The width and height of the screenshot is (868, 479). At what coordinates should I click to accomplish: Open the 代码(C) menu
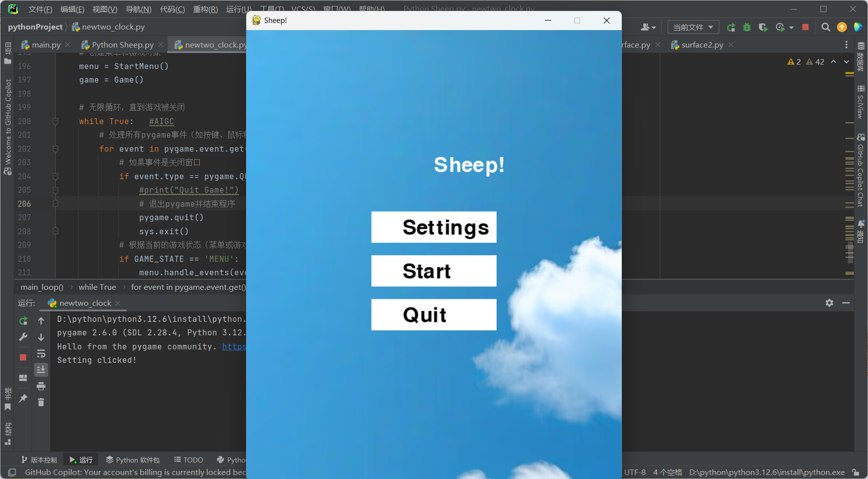[172, 9]
